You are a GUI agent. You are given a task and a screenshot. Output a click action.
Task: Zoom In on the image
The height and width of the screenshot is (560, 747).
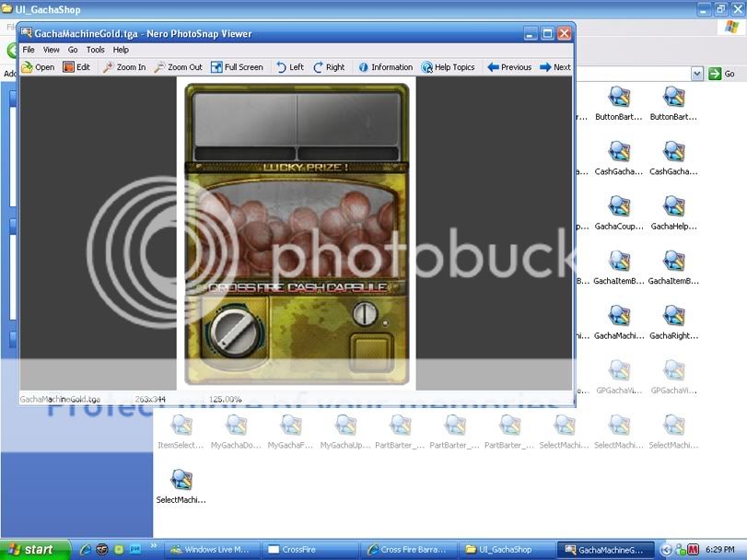click(x=123, y=67)
